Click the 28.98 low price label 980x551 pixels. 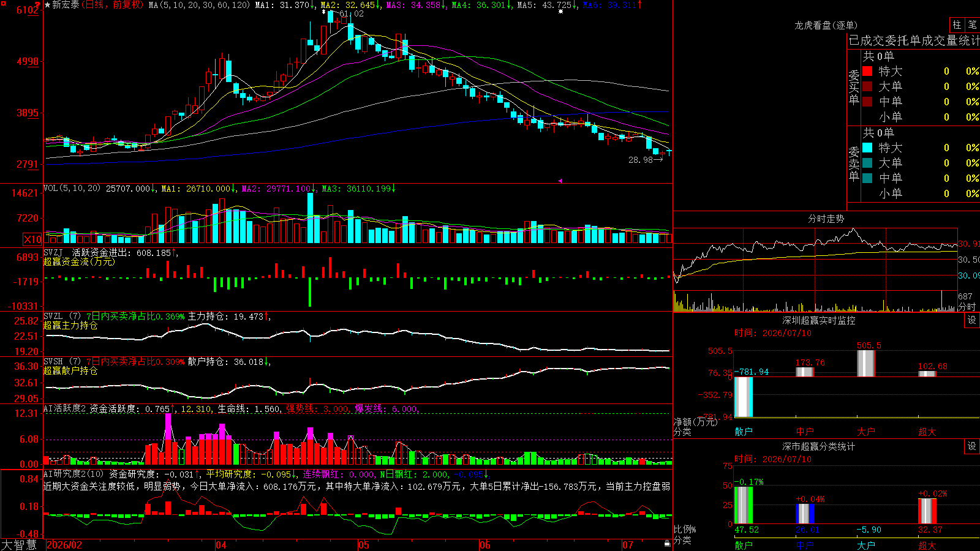click(x=641, y=160)
